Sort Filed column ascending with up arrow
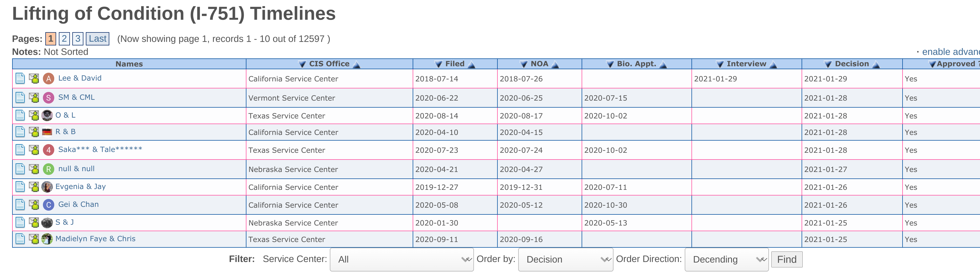The height and width of the screenshot is (272, 980). pos(472,64)
